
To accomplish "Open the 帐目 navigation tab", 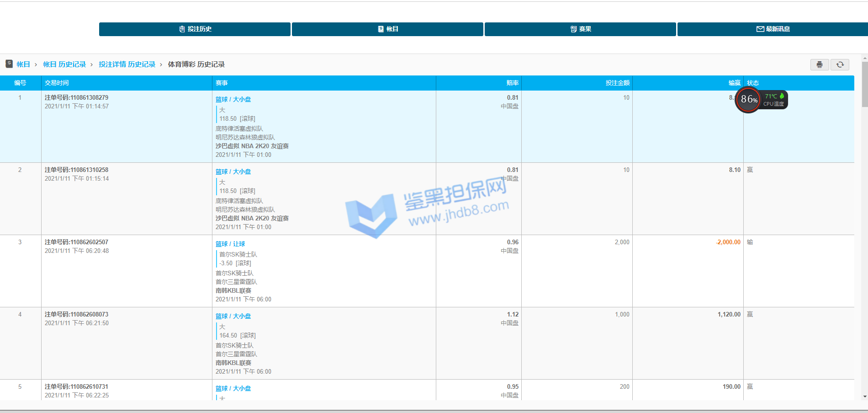I will coord(387,29).
